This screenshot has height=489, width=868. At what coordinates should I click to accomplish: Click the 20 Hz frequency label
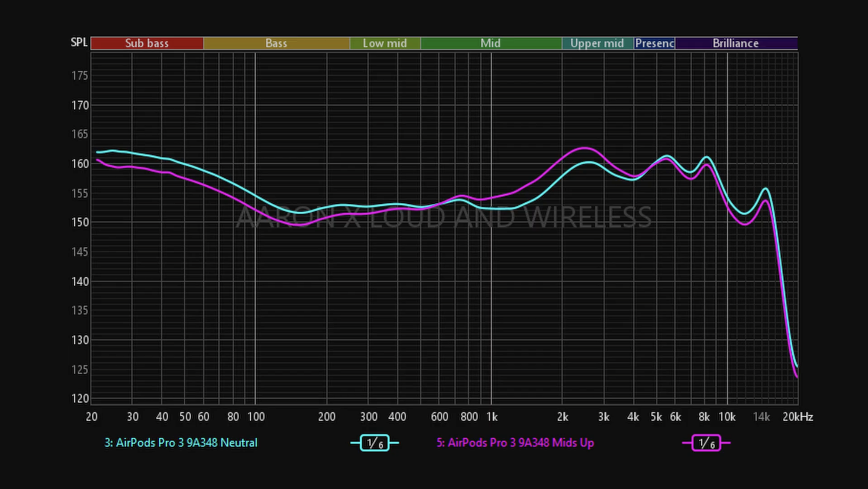point(92,417)
